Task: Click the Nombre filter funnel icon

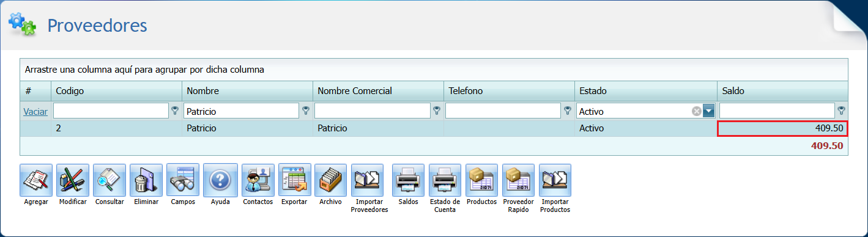Action: (x=306, y=111)
